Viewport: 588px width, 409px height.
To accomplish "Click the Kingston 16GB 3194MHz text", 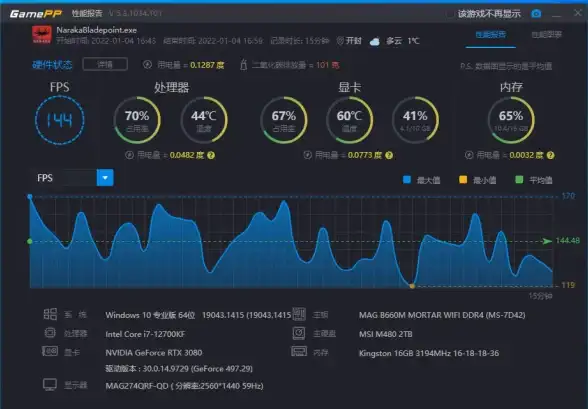I will (429, 353).
